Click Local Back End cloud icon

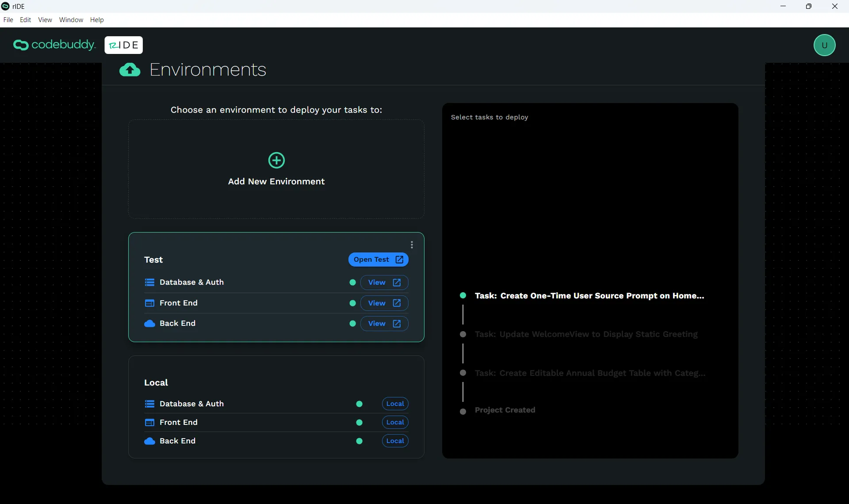pos(149,441)
